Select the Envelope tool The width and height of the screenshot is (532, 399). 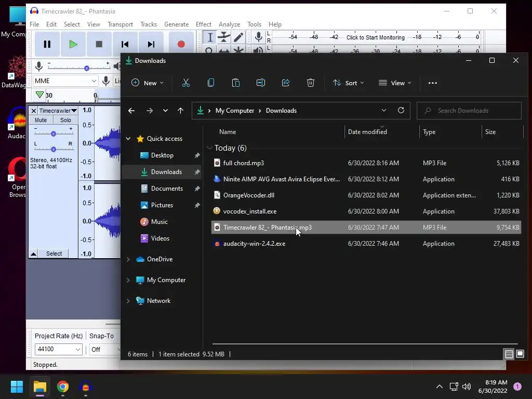coord(224,37)
